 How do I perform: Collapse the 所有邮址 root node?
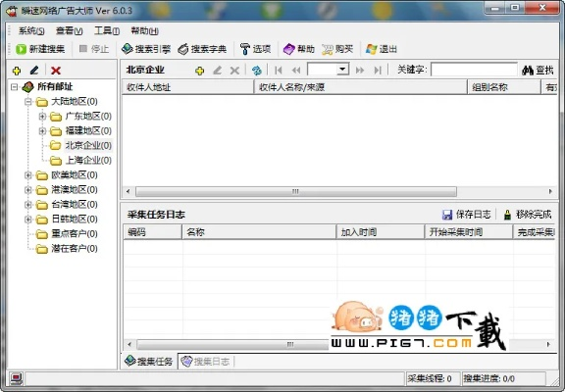click(x=14, y=87)
